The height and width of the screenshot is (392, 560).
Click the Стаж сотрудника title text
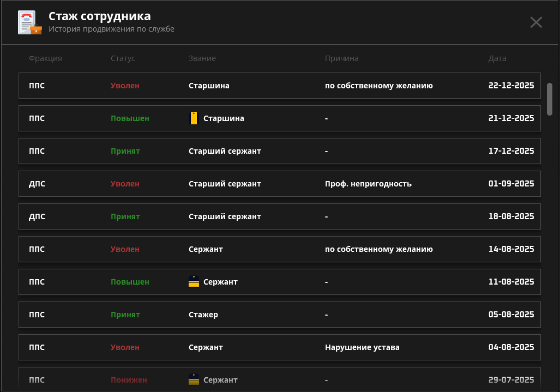(99, 16)
